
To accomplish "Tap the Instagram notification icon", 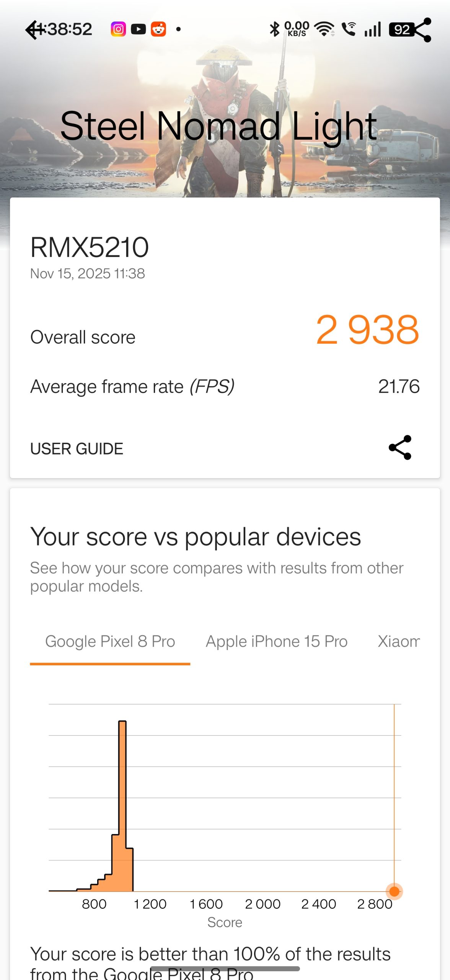I will pyautogui.click(x=118, y=29).
